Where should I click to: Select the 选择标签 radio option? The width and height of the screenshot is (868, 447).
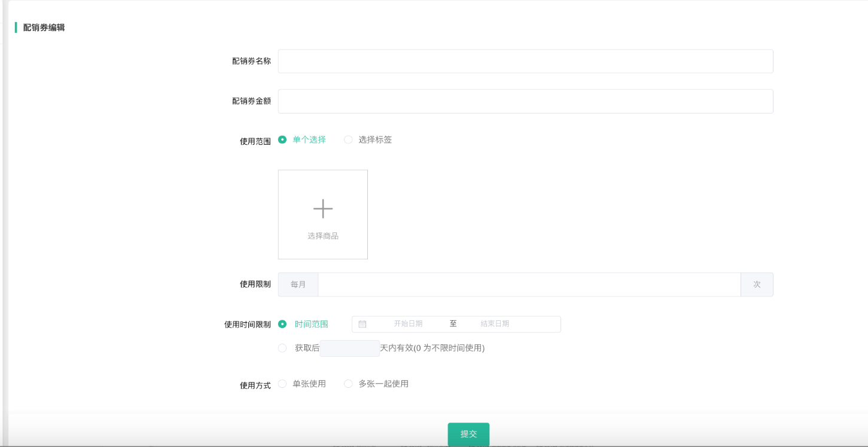coord(348,140)
